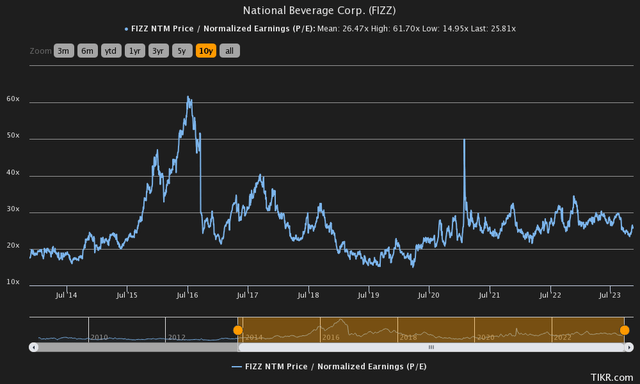Click the 60x y-axis label
This screenshot has height=384, width=640.
(x=13, y=99)
